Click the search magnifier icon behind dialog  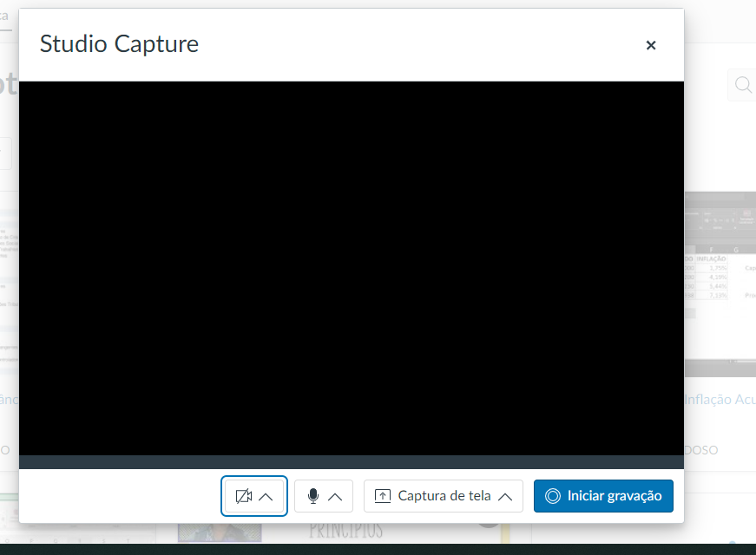tap(743, 85)
